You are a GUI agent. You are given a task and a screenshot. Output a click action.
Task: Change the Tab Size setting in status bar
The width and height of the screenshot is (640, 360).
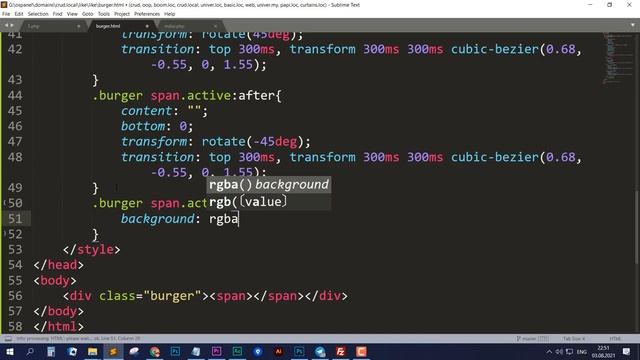point(574,339)
